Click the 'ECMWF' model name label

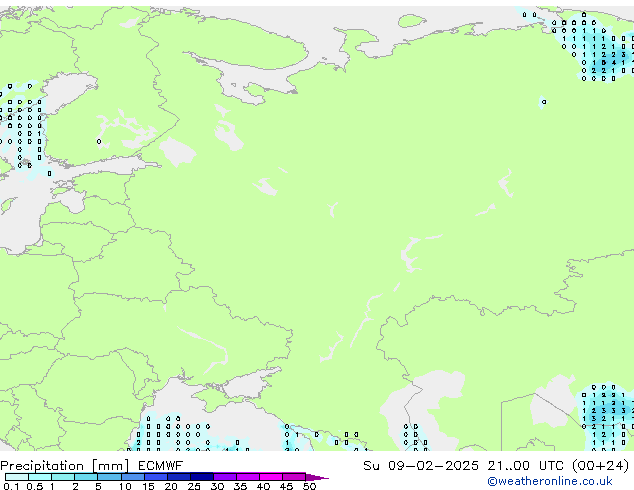161,466
